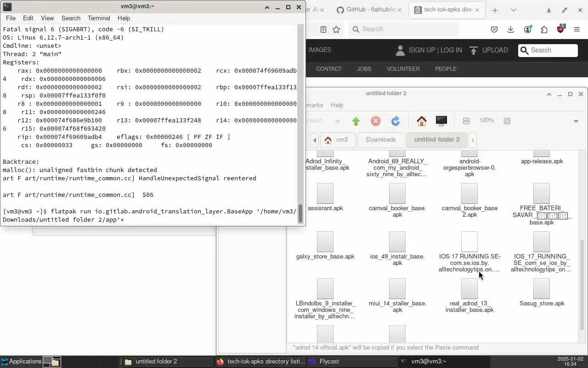Switch workspace using the taskbar pager
Image resolution: width=588 pixels, height=368 pixels.
coord(52,362)
